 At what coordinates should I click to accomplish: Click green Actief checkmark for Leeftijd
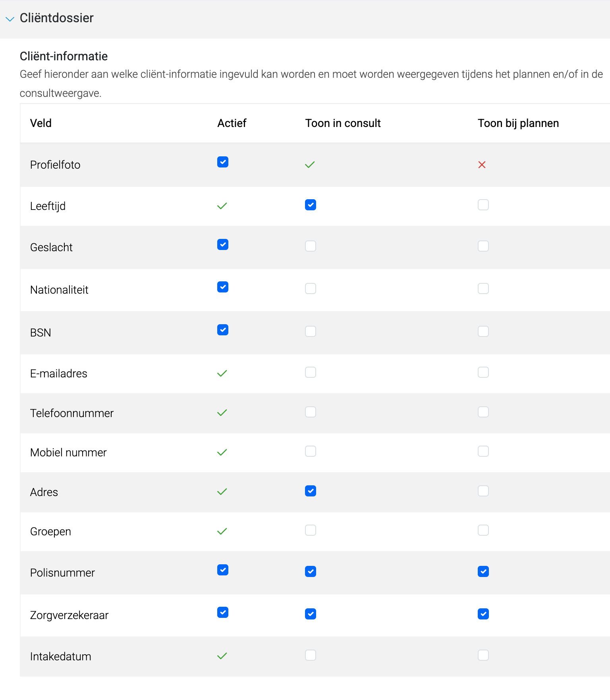point(222,206)
